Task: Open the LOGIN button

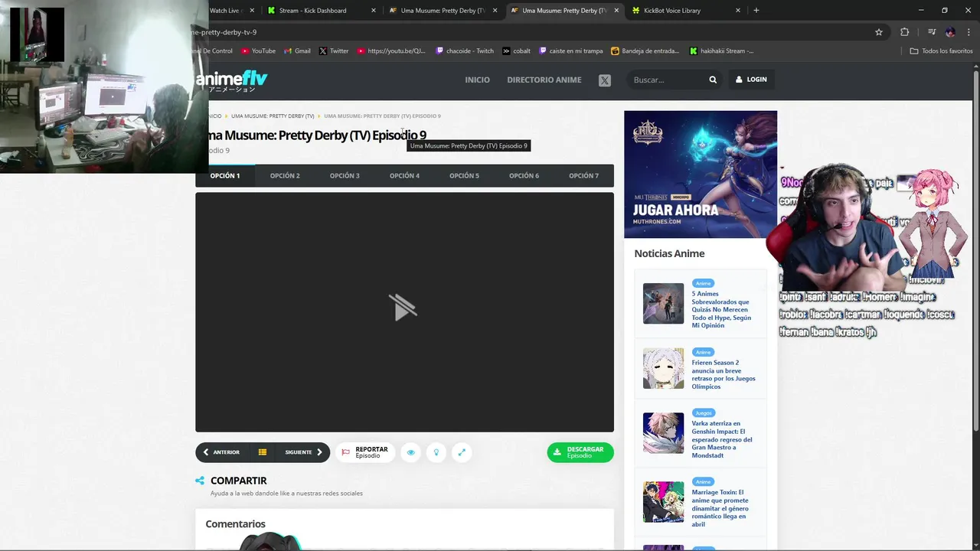Action: (751, 80)
